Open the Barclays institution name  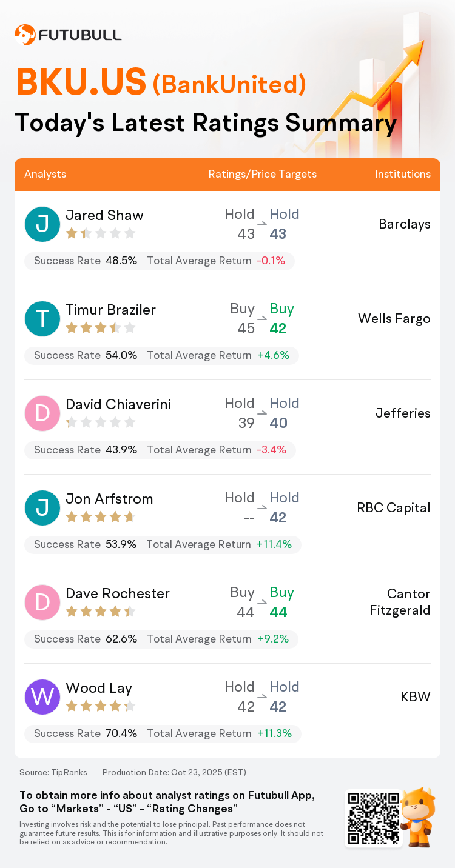[405, 224]
